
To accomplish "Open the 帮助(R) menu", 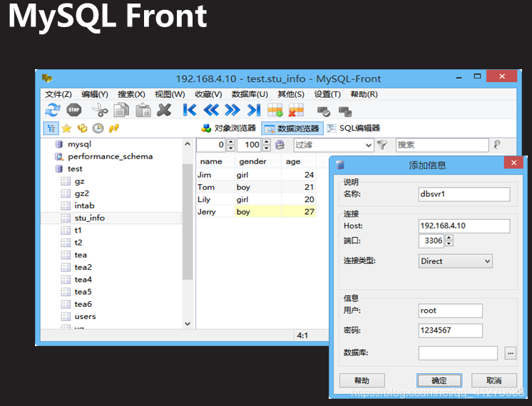I will (364, 94).
